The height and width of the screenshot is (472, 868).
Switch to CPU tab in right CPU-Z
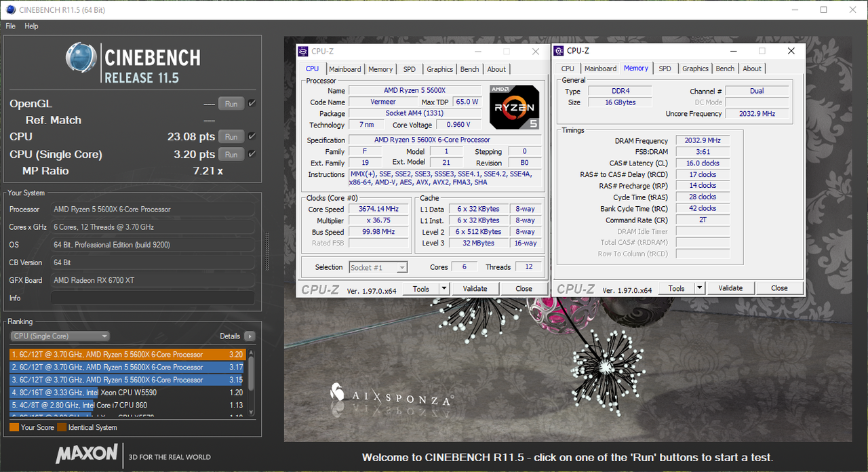point(568,68)
